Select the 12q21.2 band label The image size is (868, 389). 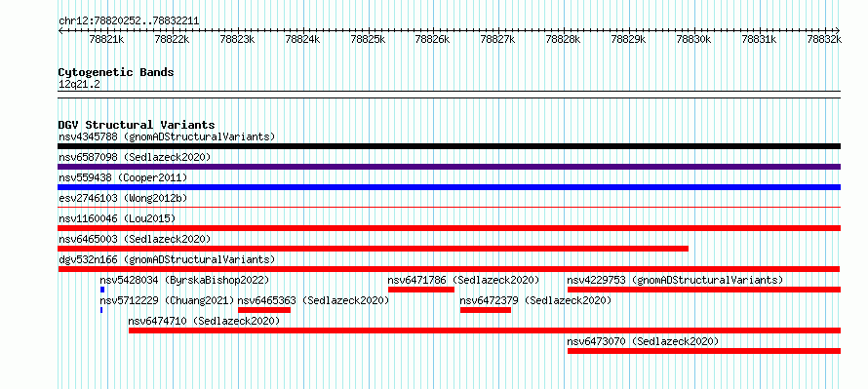pyautogui.click(x=79, y=85)
